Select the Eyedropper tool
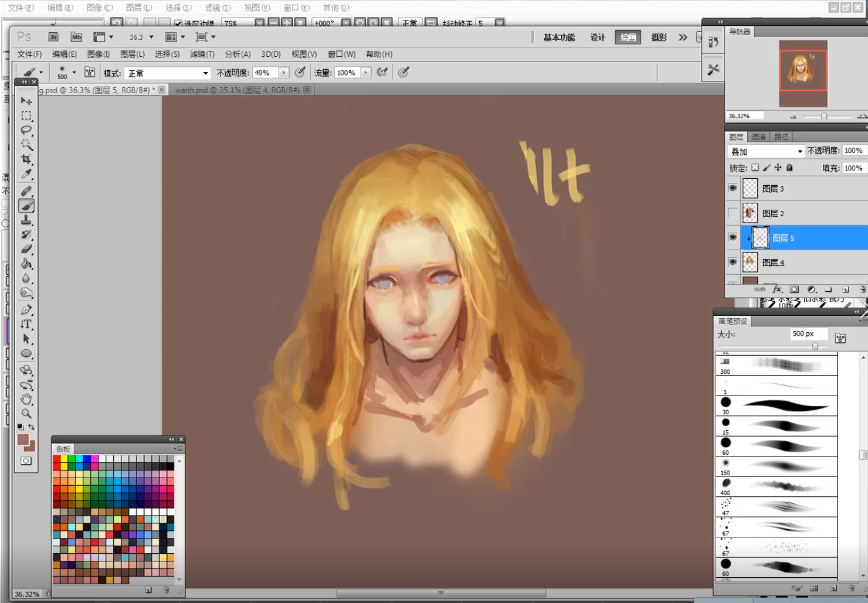This screenshot has width=868, height=603. pyautogui.click(x=26, y=173)
